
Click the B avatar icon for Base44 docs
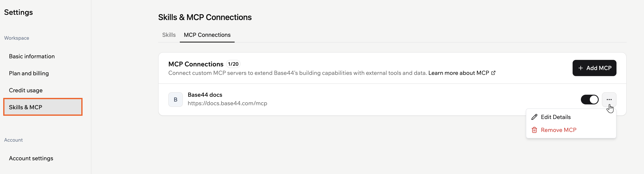(176, 99)
